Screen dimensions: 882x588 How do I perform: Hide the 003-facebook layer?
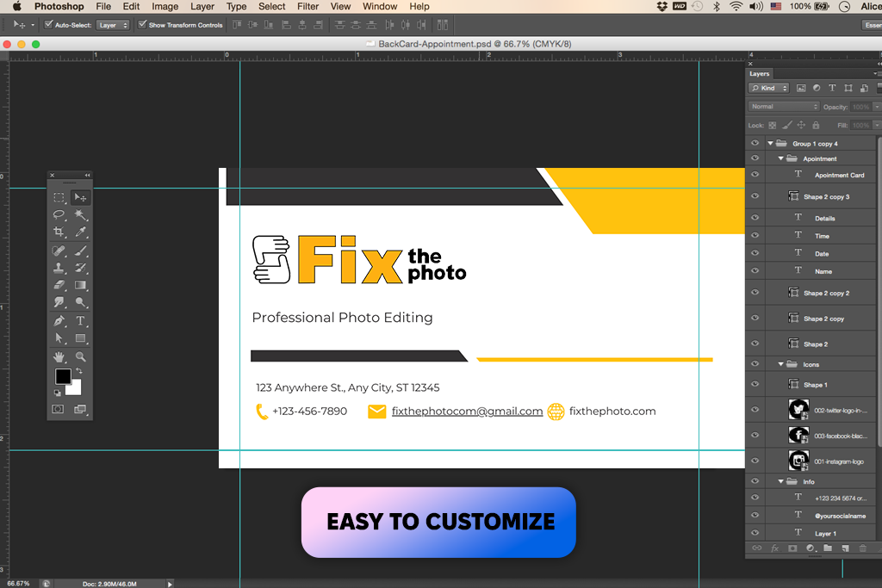pos(755,435)
